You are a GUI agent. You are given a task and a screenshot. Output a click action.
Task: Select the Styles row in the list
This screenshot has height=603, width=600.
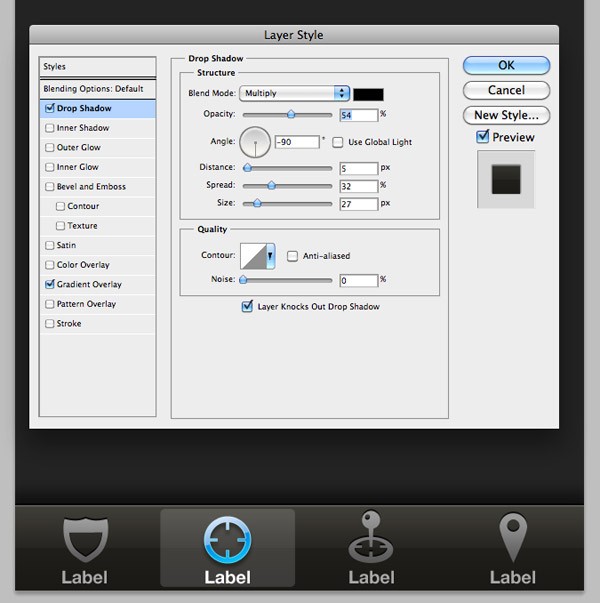coord(98,67)
